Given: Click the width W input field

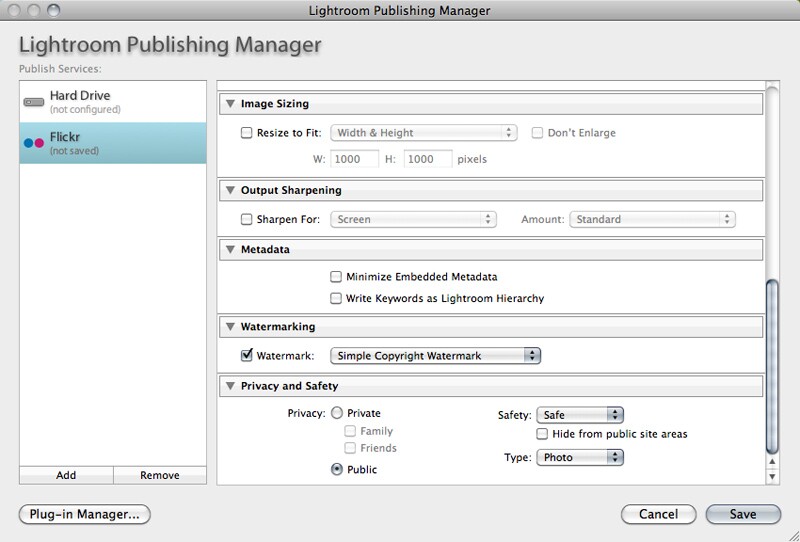Looking at the screenshot, I should [355, 159].
